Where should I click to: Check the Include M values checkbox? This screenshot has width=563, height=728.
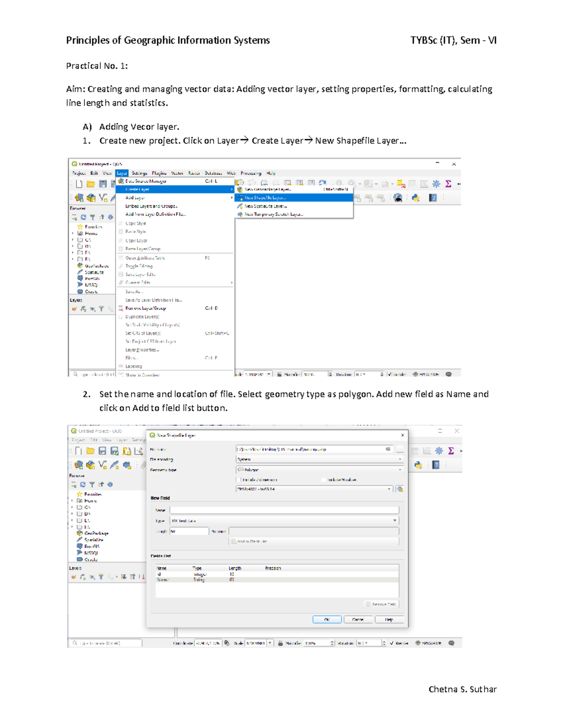324,480
